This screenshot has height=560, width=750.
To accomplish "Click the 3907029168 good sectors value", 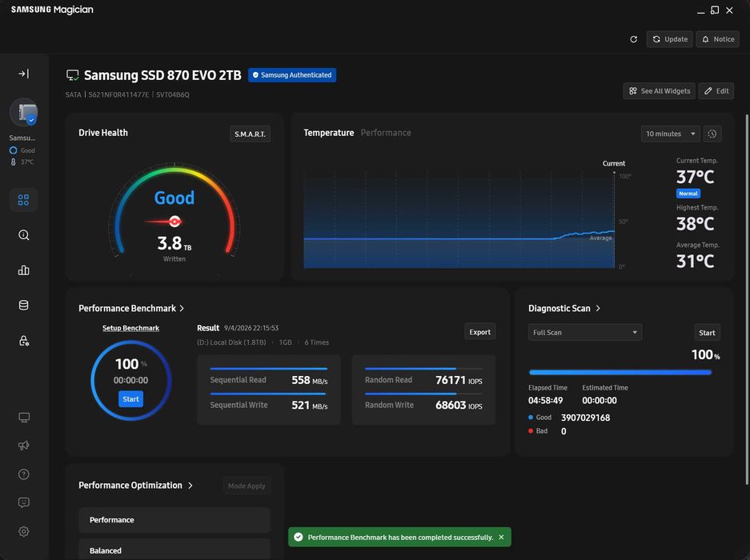I will [585, 418].
